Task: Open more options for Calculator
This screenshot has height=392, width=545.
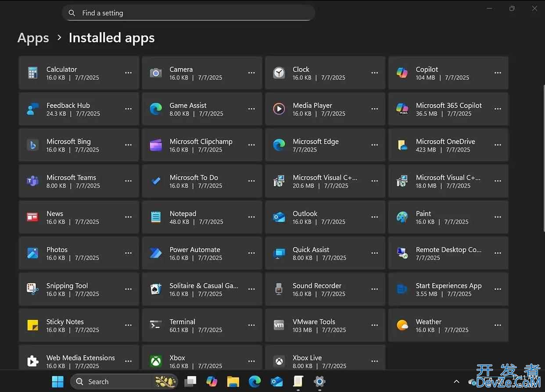Action: click(x=128, y=73)
